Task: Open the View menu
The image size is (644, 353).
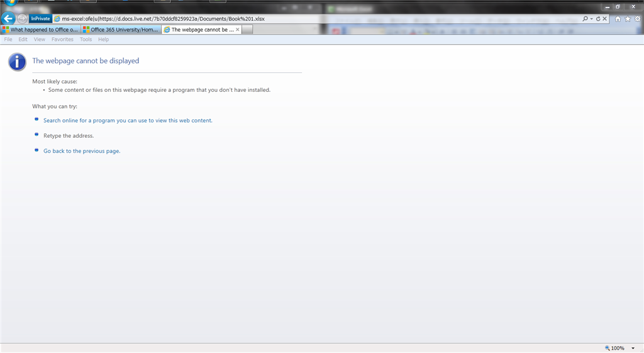Action: 40,40
